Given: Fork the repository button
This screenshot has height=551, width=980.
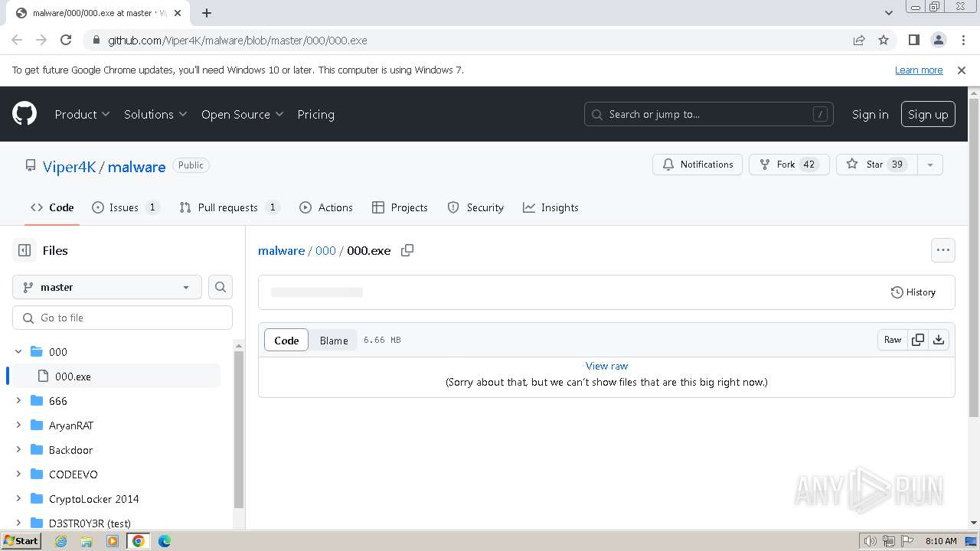Looking at the screenshot, I should click(x=789, y=165).
